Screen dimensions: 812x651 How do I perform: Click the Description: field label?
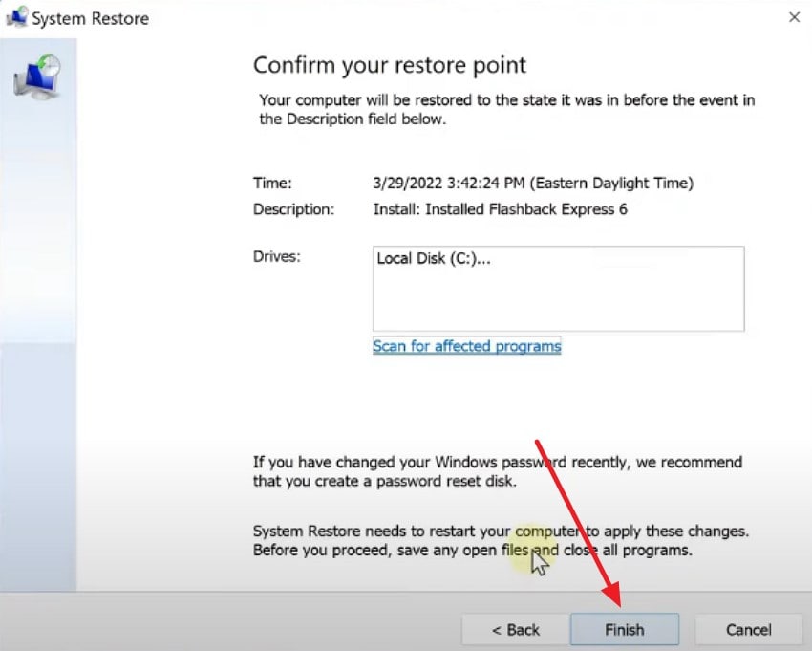click(x=293, y=209)
